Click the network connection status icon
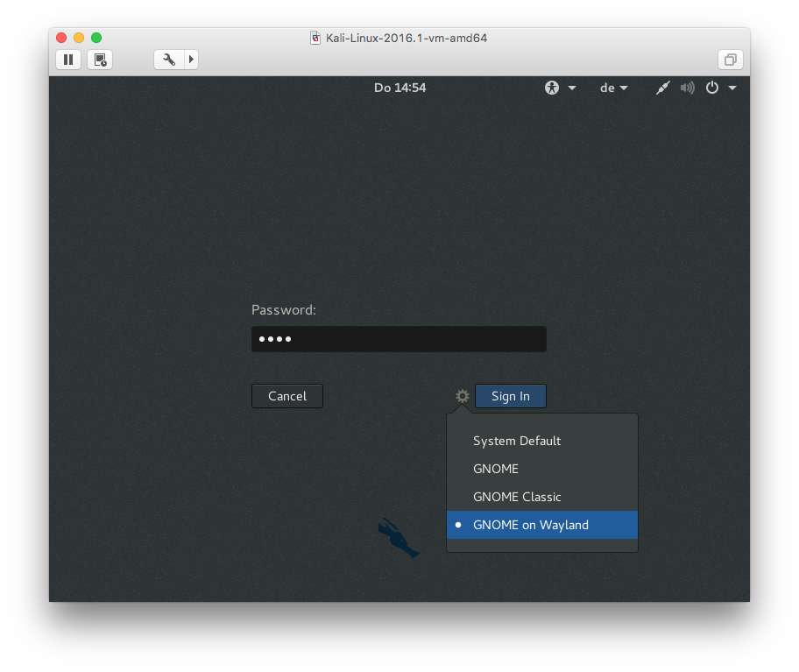This screenshot has height=672, width=799. 663,88
